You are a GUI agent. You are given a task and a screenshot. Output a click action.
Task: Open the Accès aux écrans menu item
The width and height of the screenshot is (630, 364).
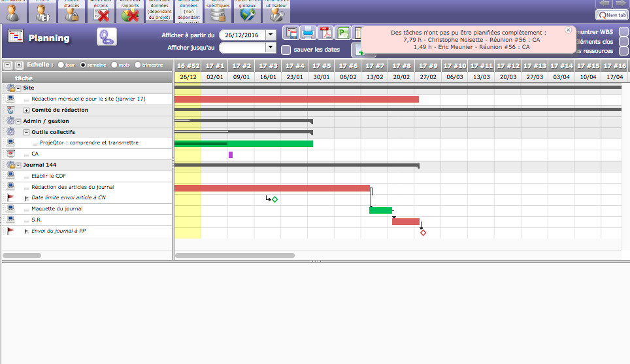click(x=101, y=12)
